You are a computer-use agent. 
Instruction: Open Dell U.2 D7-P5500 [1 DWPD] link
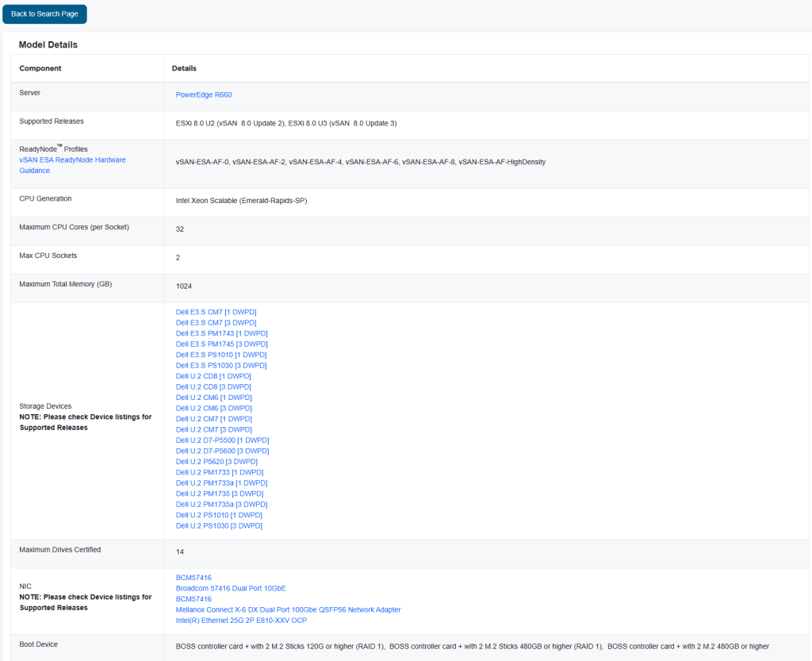coord(222,440)
